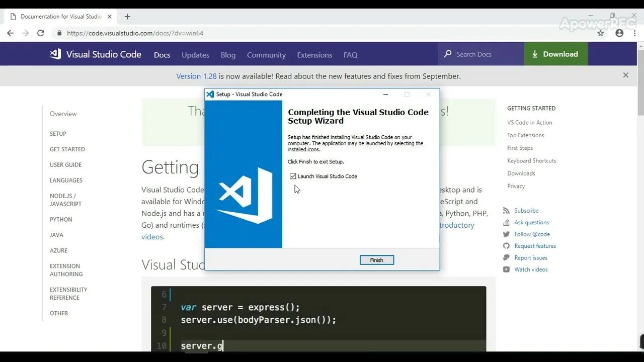Click Finish in the Setup wizard

[377, 260]
